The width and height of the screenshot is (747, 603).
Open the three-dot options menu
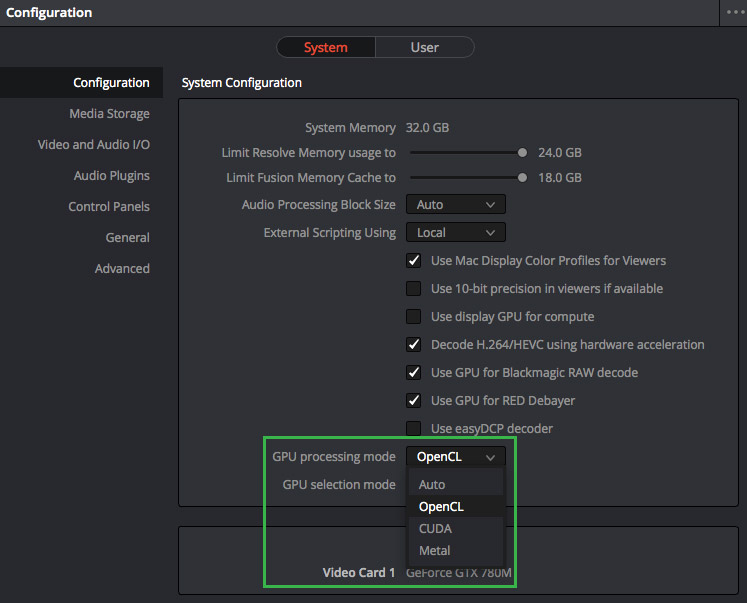pyautogui.click(x=733, y=12)
